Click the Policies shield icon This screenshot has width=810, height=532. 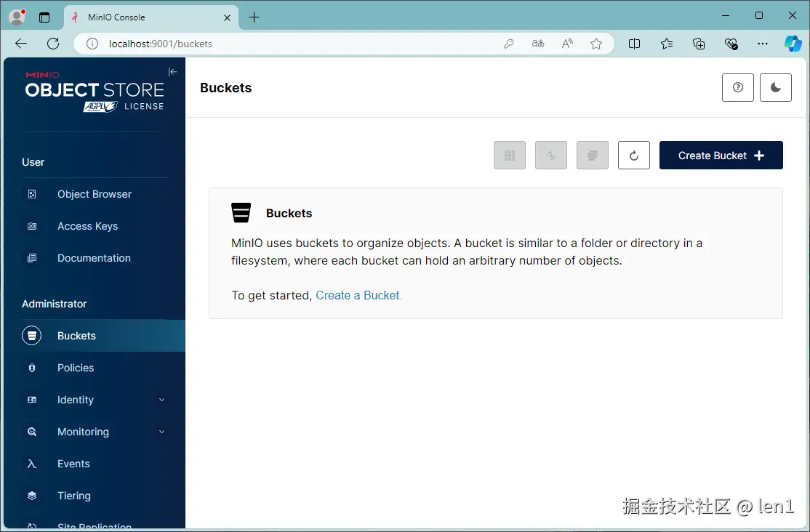[32, 368]
